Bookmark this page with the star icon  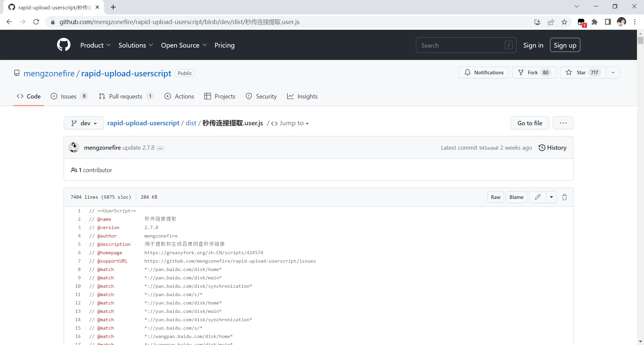[x=565, y=22]
